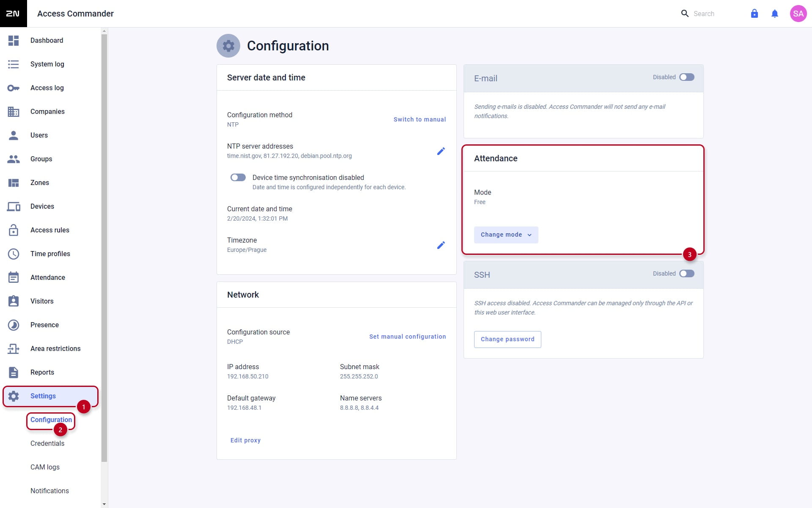Open Dashboard grid icon in sidebar
This screenshot has height=508, width=812.
click(14, 41)
